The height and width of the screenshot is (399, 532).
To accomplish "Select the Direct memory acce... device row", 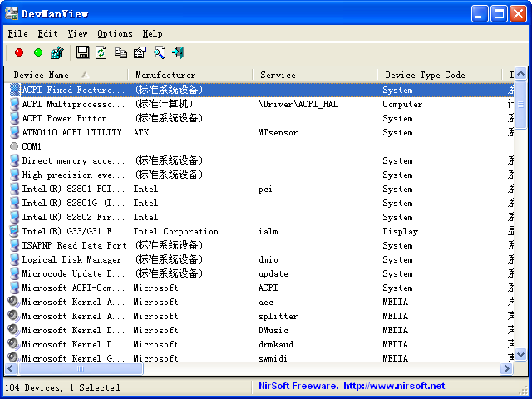I will pos(259,160).
